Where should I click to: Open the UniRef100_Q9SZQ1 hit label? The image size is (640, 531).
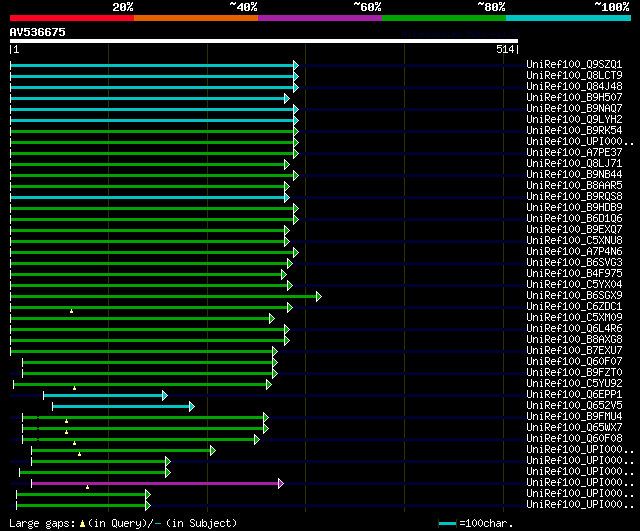(x=574, y=64)
